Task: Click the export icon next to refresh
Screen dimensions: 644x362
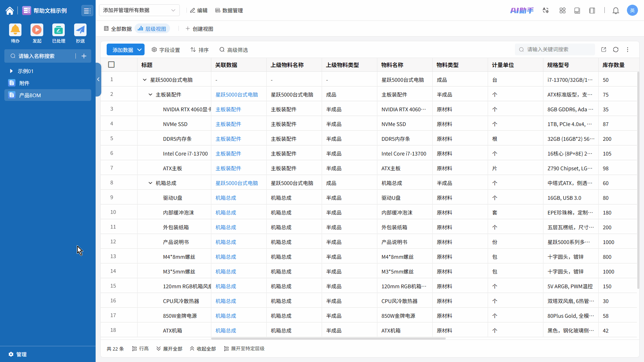Action: pyautogui.click(x=603, y=50)
